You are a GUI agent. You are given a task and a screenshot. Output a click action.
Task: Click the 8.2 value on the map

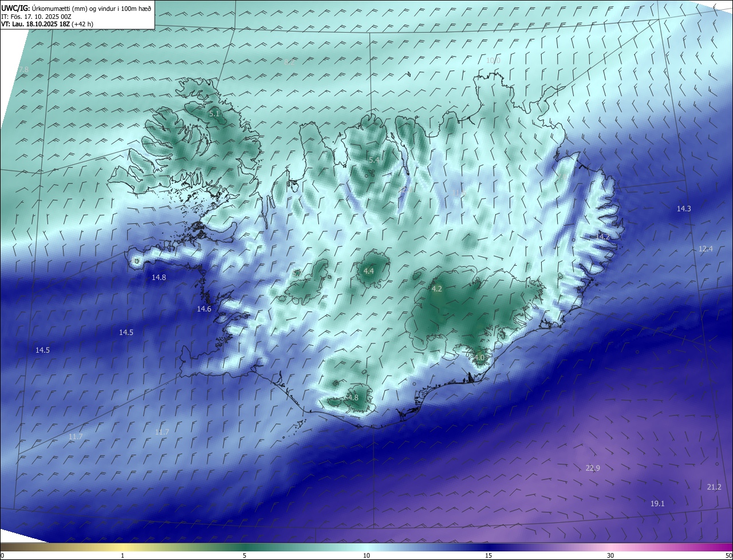pos(289,62)
